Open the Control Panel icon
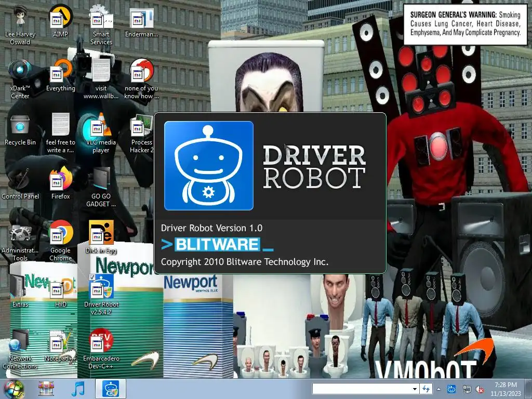Image resolution: width=532 pixels, height=399 pixels. 20,183
